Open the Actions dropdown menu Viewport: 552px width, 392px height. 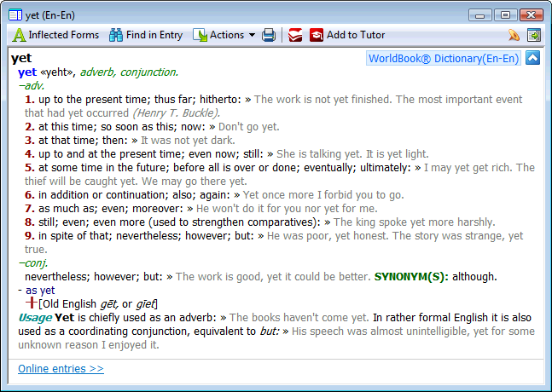point(224,35)
